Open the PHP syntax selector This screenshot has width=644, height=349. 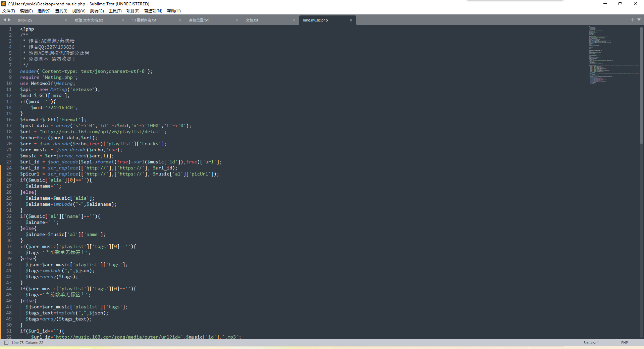click(624, 343)
